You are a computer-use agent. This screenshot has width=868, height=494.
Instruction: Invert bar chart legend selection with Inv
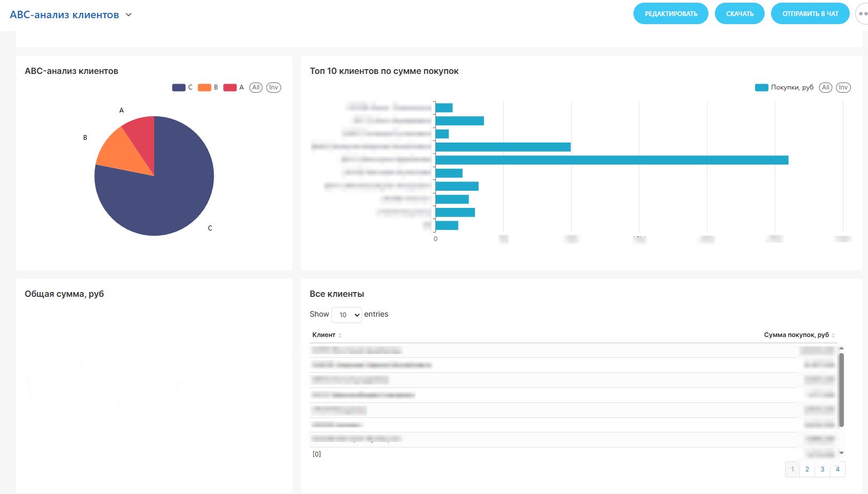(843, 87)
